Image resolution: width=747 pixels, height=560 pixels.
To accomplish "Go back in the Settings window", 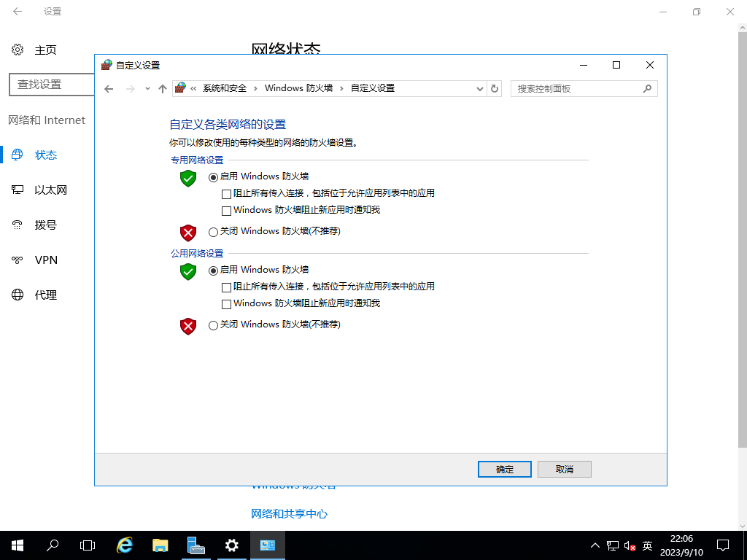I will pyautogui.click(x=18, y=12).
